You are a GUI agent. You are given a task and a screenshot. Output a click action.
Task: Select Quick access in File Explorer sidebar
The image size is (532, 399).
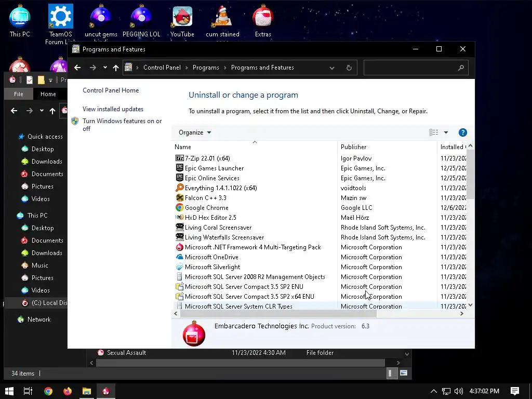click(45, 137)
